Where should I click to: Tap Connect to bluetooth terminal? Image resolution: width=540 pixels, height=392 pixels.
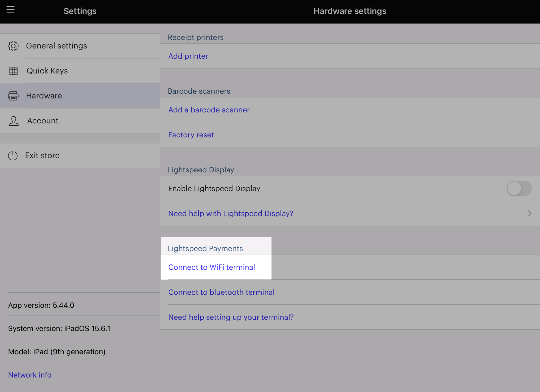(221, 292)
